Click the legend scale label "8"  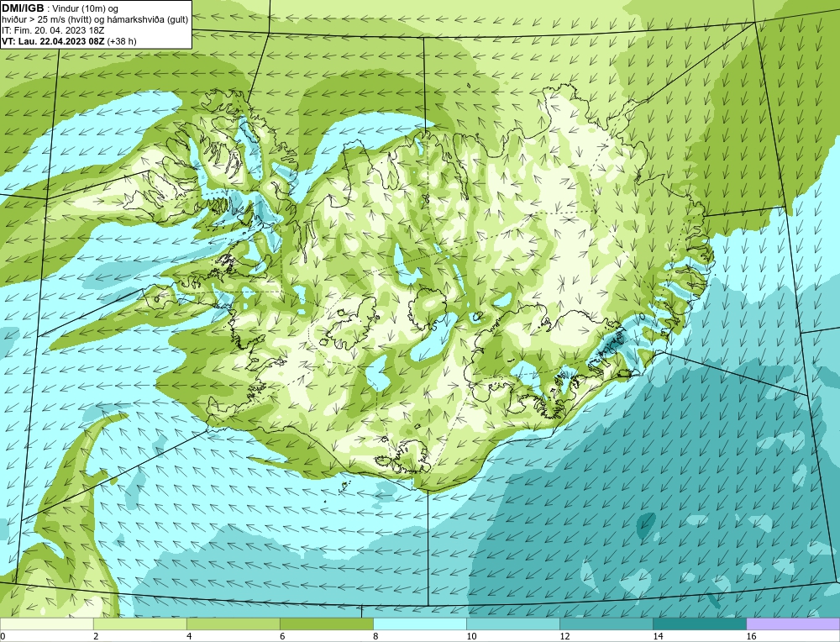376,636
